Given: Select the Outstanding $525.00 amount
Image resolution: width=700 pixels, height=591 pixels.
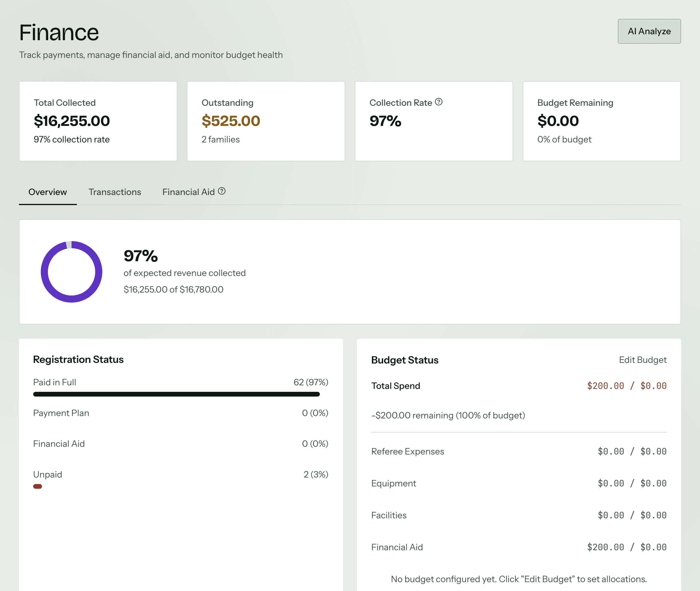Looking at the screenshot, I should (231, 121).
